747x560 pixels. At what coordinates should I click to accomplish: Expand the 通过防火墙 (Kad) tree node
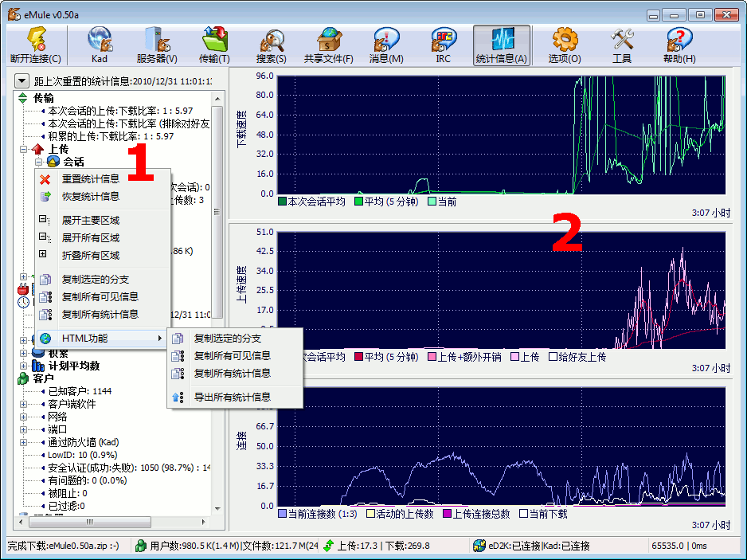pos(24,442)
